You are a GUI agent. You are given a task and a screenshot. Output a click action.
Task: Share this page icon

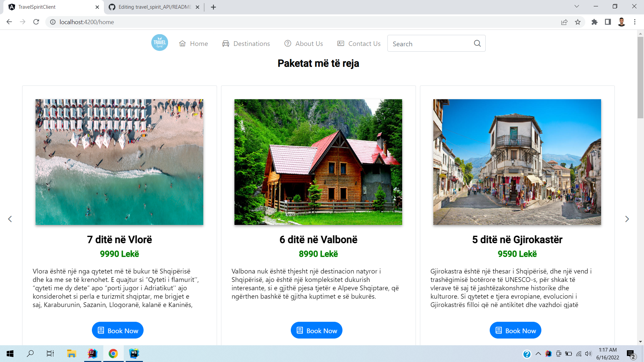[x=564, y=22]
